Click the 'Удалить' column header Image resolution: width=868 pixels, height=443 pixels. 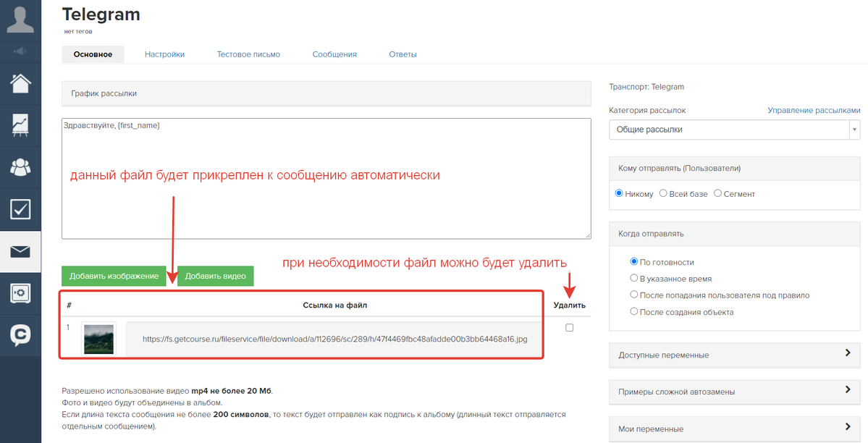pyautogui.click(x=569, y=305)
